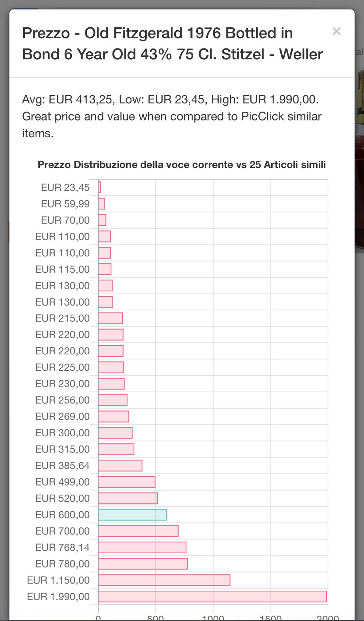
Task: Click the EUR 230,00 bar
Action: point(111,384)
